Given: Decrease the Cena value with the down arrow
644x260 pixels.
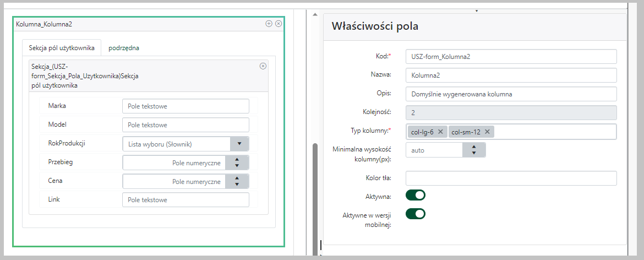Looking at the screenshot, I should (x=237, y=185).
